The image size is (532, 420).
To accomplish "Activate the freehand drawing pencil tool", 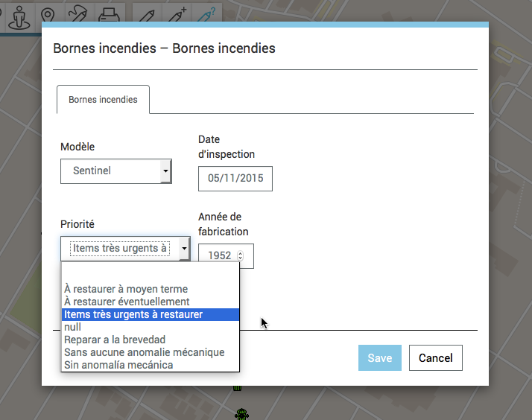I will coord(77,13).
